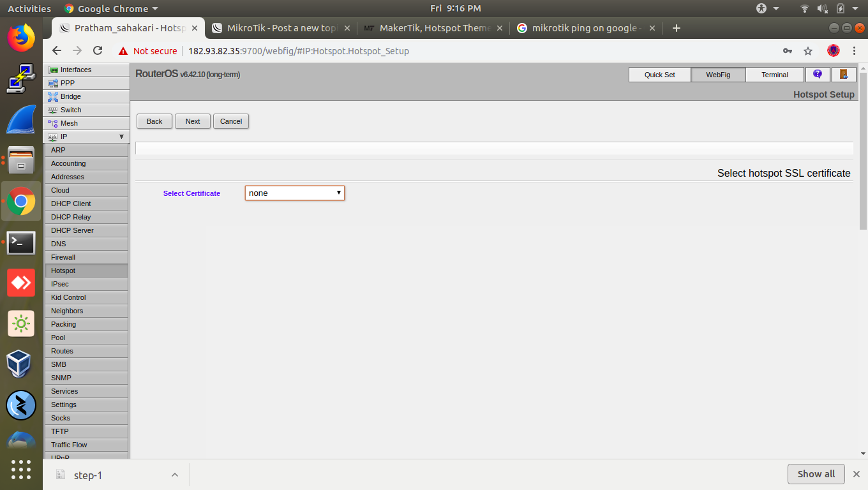Open the Terminal mode
This screenshot has width=868, height=490.
[x=775, y=75]
